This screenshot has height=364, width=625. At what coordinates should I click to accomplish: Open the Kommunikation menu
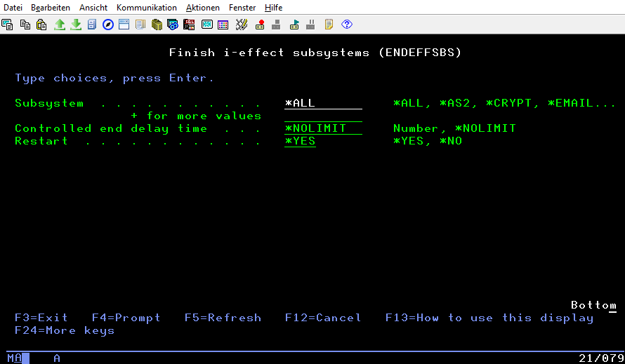click(147, 7)
